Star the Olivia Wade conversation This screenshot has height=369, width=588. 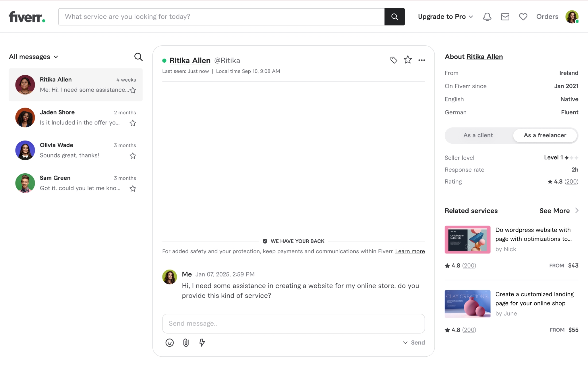click(x=133, y=156)
